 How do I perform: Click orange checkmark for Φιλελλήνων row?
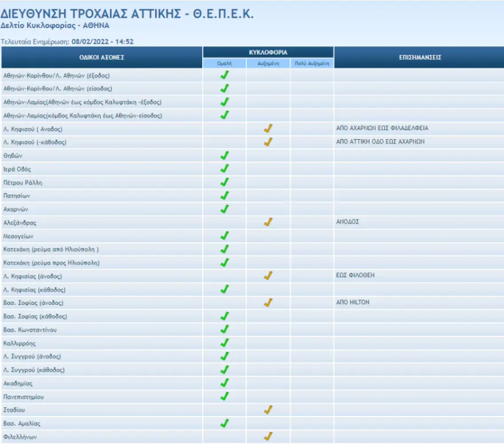(x=268, y=436)
